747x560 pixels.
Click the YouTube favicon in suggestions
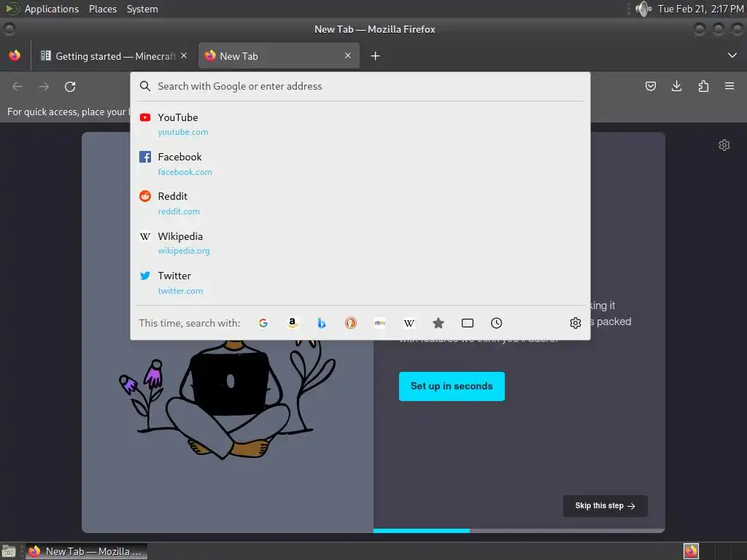[145, 117]
